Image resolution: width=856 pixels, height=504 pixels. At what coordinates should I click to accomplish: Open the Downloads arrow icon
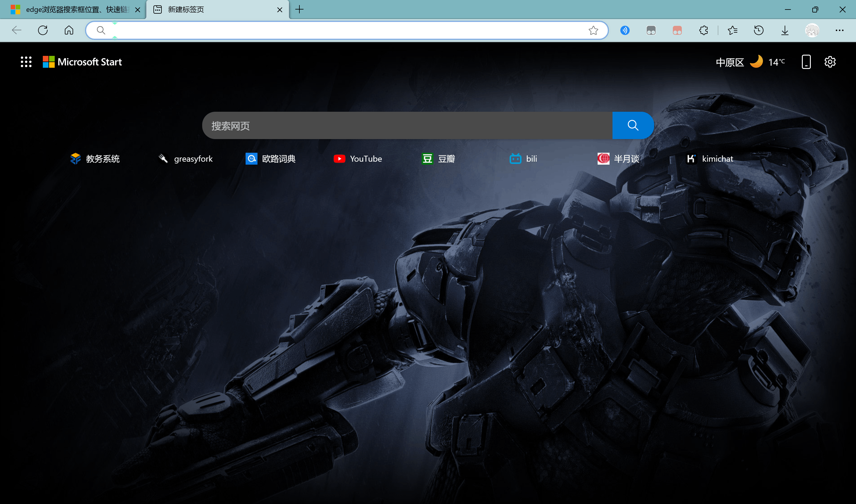pos(785,30)
